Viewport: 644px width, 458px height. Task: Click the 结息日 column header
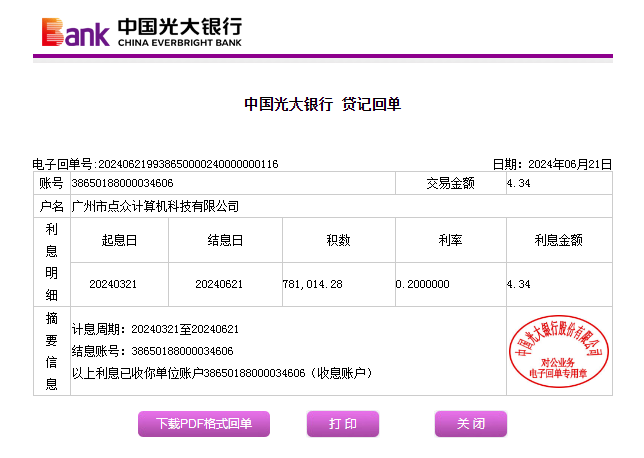(x=225, y=240)
